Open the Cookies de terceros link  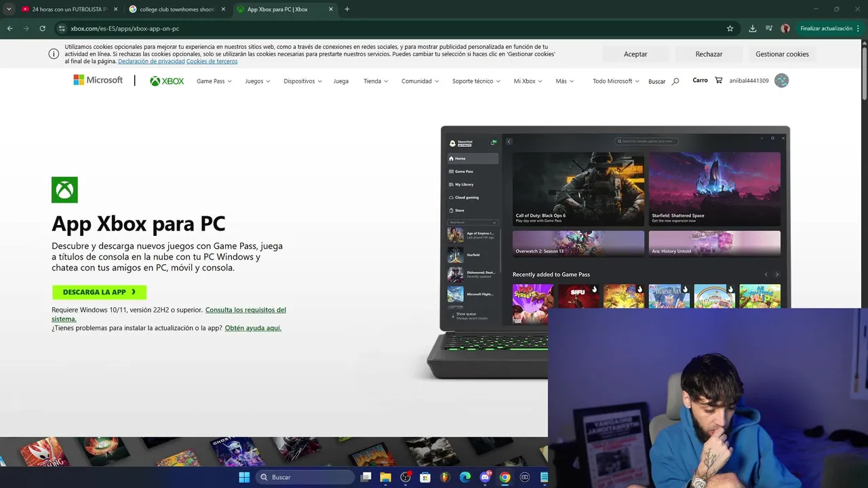pos(212,62)
